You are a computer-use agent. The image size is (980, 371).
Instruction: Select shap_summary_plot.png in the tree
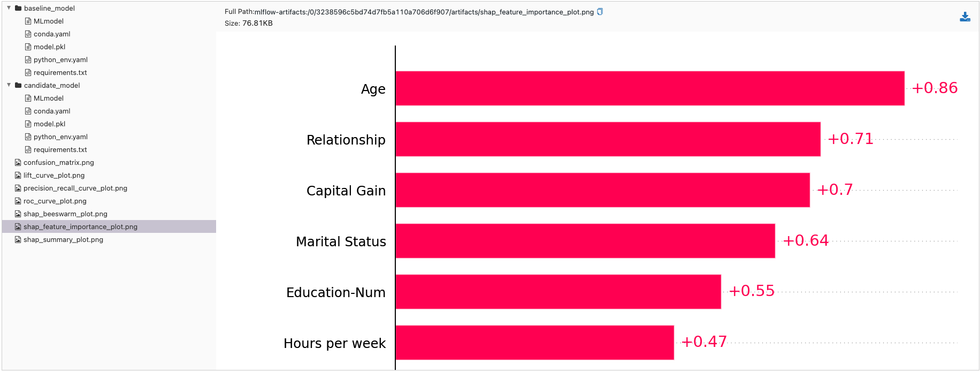point(63,240)
